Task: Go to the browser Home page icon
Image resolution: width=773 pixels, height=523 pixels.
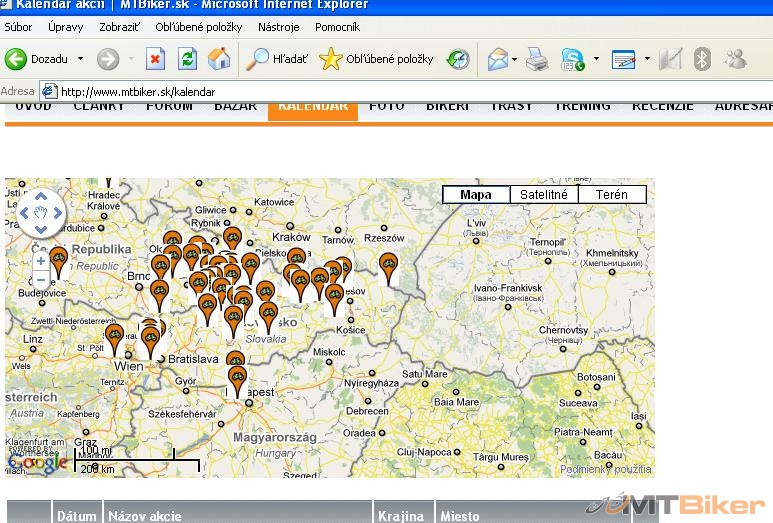Action: pos(218,59)
